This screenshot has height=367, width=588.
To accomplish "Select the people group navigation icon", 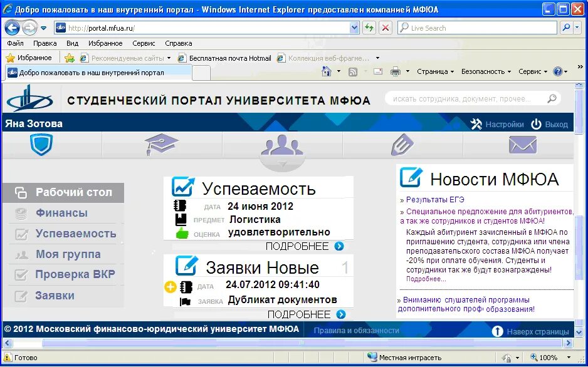I will [282, 145].
